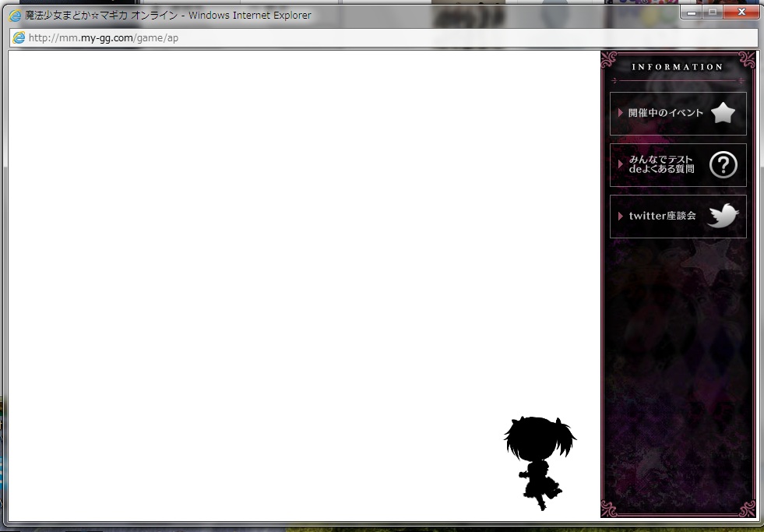764x532 pixels.
Task: Click the INFORMATION heading text
Action: [x=678, y=67]
